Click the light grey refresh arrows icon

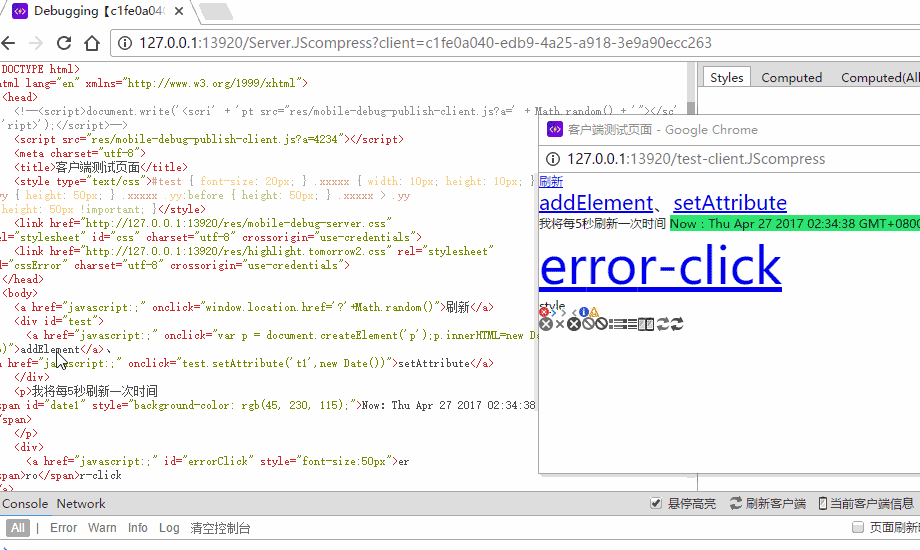[x=663, y=324]
